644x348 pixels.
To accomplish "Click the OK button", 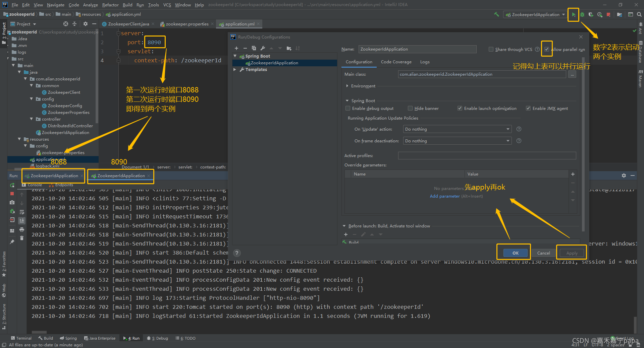I will pyautogui.click(x=516, y=253).
